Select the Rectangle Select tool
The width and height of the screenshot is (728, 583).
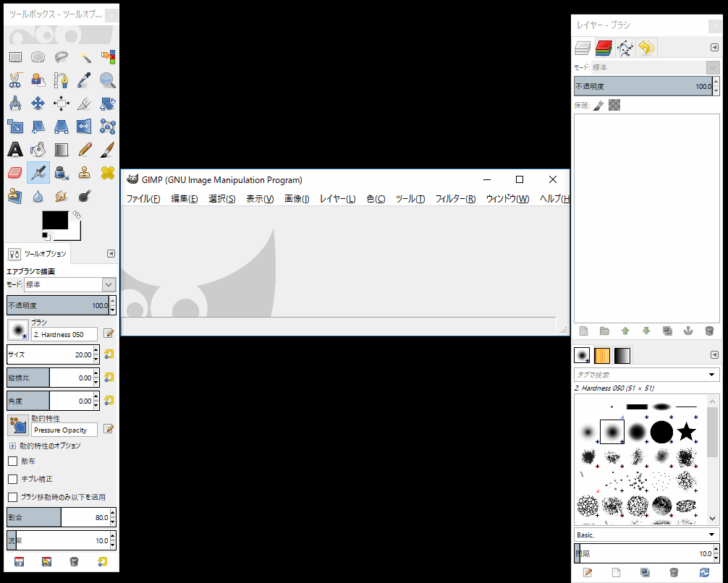coord(15,57)
